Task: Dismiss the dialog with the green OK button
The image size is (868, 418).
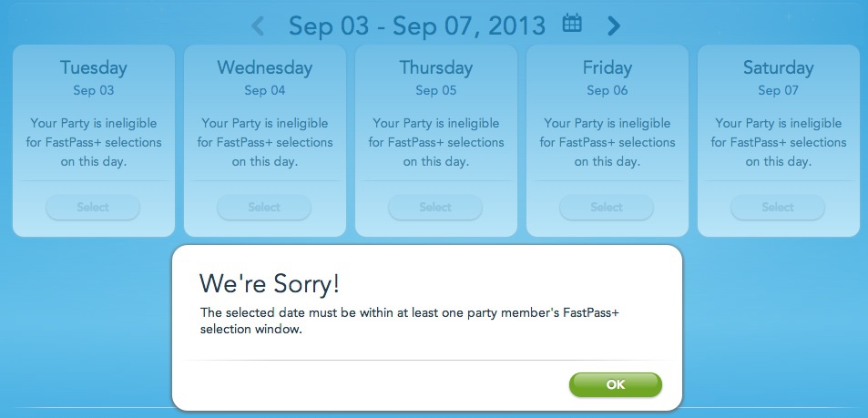Action: point(615,384)
